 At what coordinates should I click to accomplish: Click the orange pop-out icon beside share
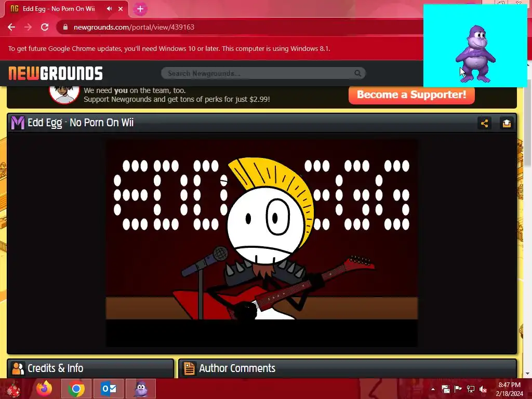pos(507,123)
